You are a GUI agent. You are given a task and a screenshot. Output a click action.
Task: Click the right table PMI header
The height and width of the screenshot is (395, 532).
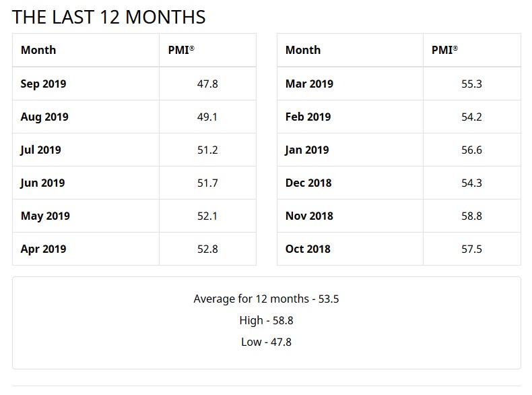445,50
